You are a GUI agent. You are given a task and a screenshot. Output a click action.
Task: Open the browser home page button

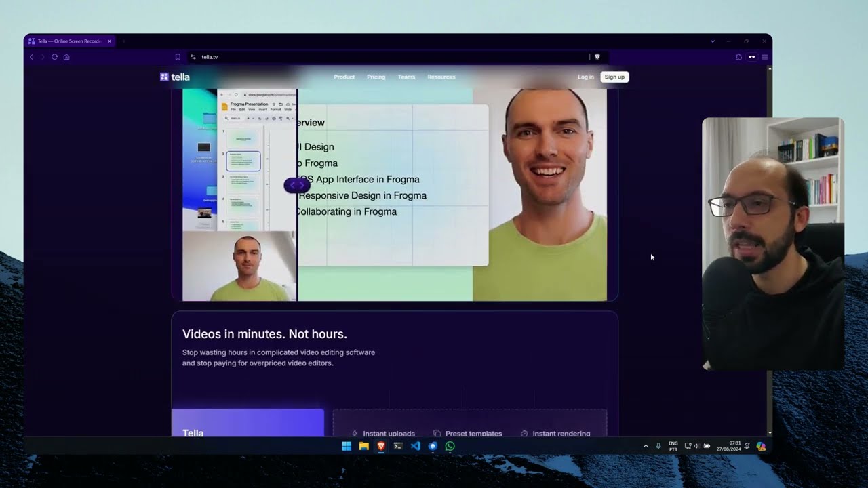click(66, 57)
